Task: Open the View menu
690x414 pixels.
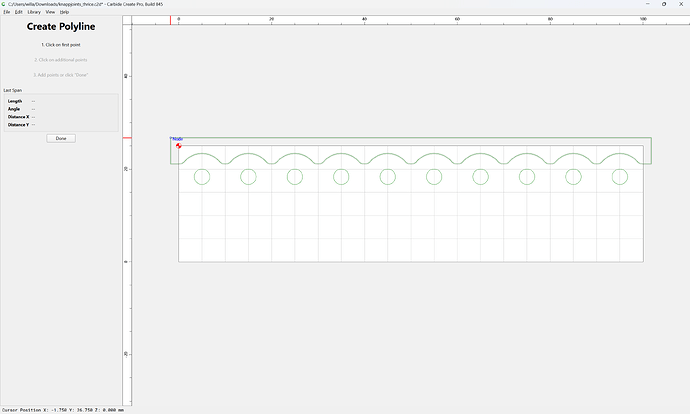Action: tap(50, 12)
